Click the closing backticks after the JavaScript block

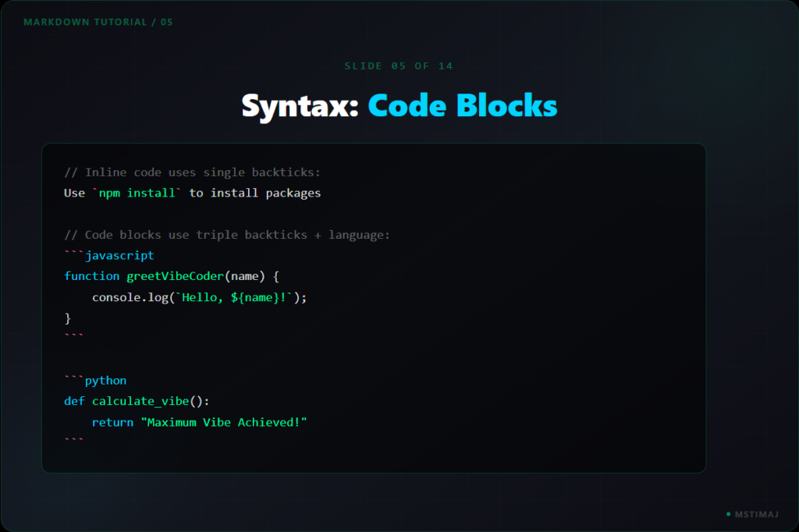(x=74, y=335)
